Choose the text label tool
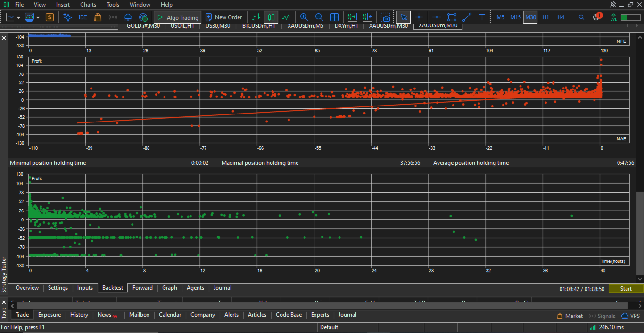This screenshot has height=333, width=644. pos(482,17)
